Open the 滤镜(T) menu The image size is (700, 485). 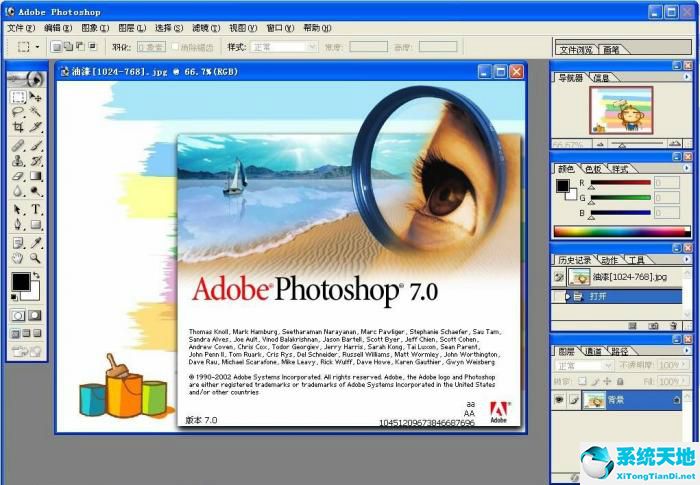click(x=206, y=28)
